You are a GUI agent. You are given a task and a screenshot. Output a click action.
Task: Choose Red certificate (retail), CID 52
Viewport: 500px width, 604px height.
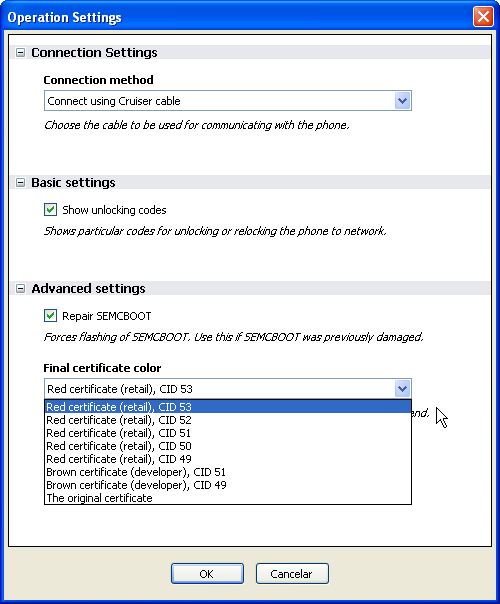tap(228, 420)
